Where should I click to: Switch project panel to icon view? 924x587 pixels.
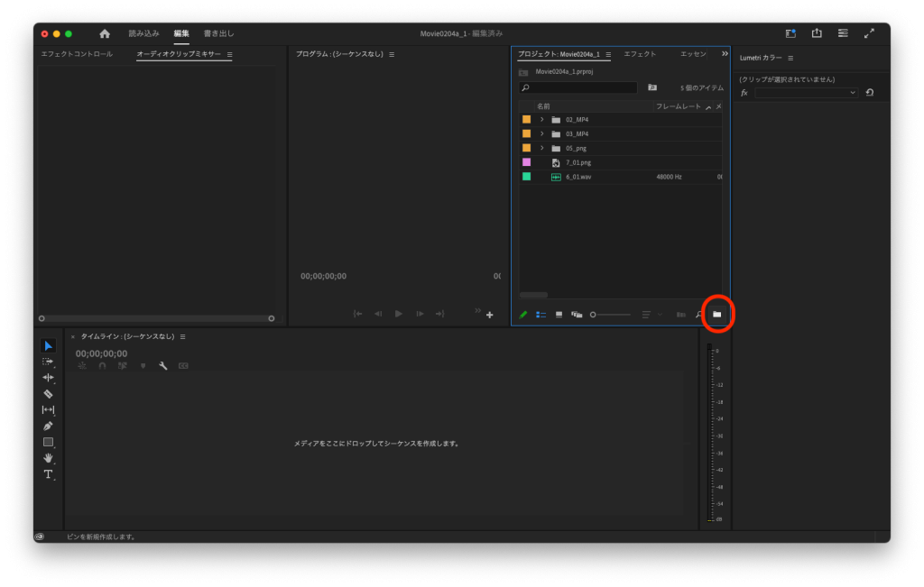pyautogui.click(x=559, y=315)
